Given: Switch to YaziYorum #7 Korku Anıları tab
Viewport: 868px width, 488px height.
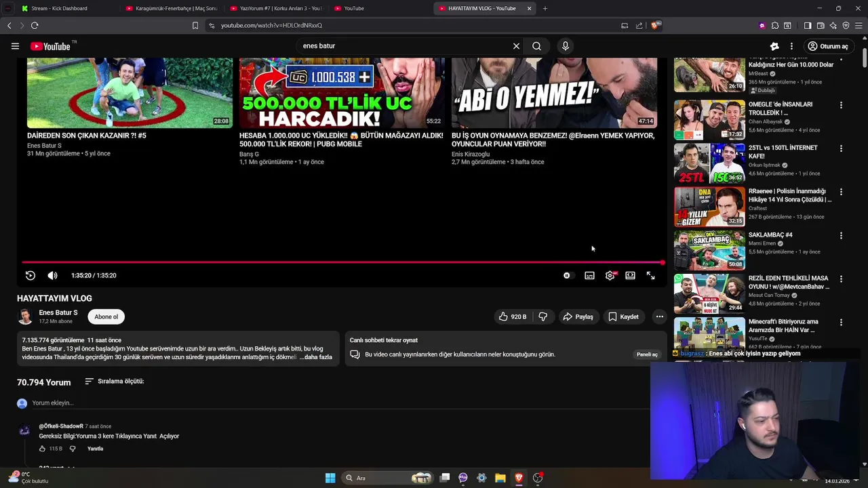Looking at the screenshot, I should click(276, 8).
